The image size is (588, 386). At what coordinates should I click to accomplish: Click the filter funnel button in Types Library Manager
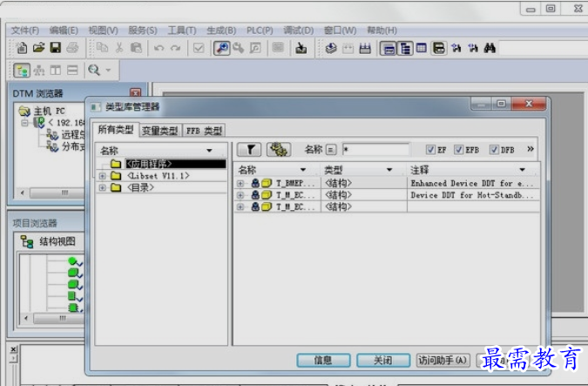tap(249, 150)
